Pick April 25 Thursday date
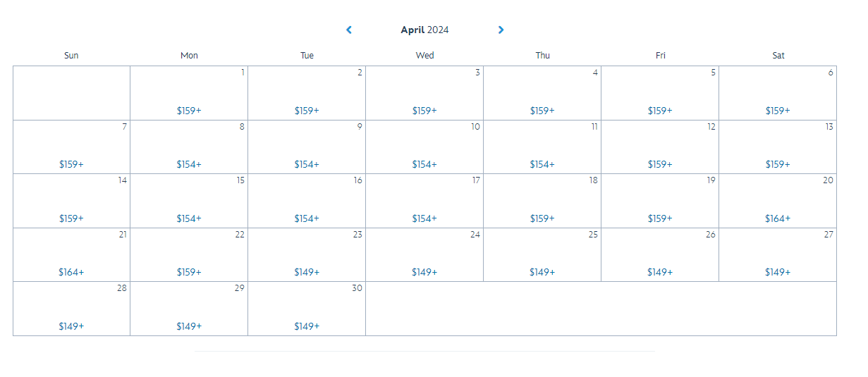The image size is (868, 377). coord(542,255)
